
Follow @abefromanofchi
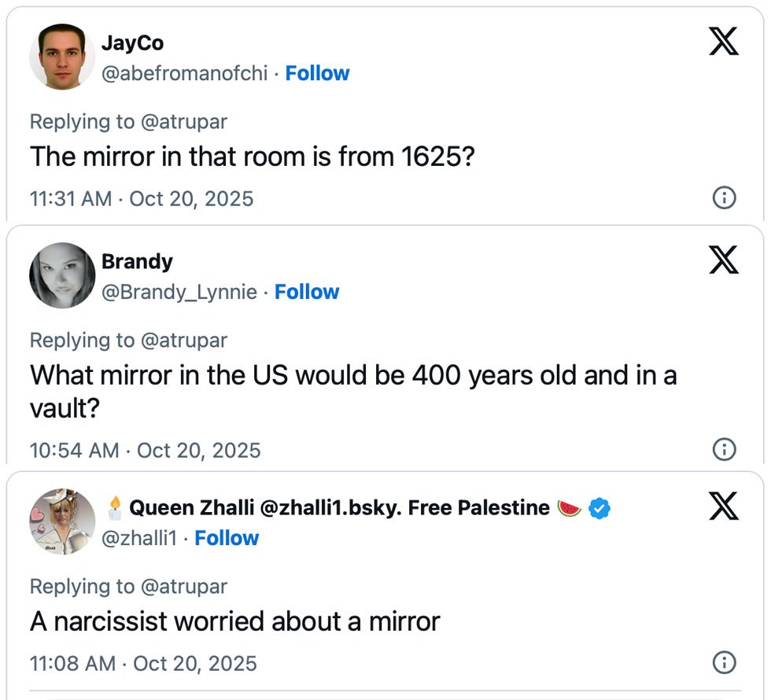317,73
